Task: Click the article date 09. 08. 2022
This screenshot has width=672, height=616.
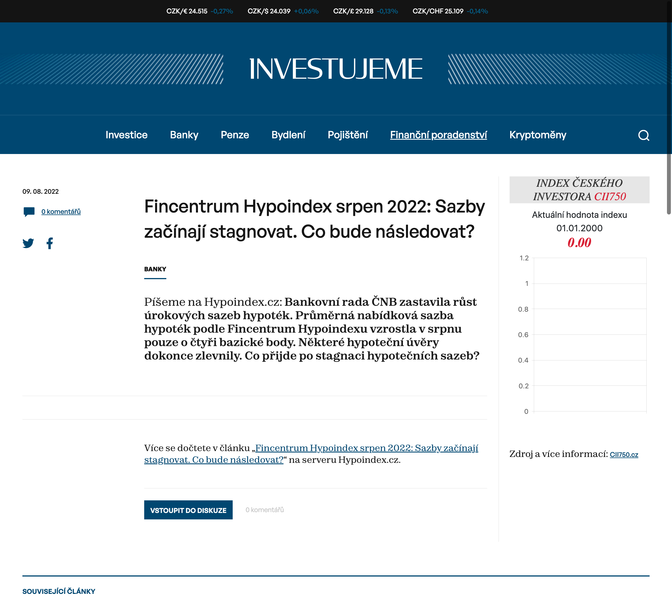Action: 40,191
